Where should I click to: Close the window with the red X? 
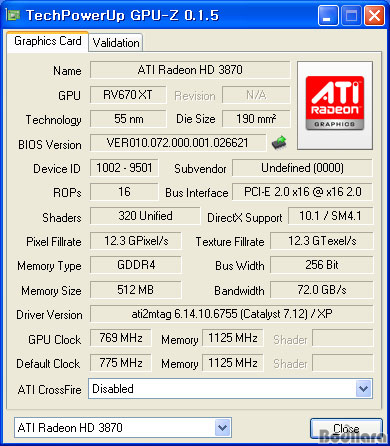(374, 15)
